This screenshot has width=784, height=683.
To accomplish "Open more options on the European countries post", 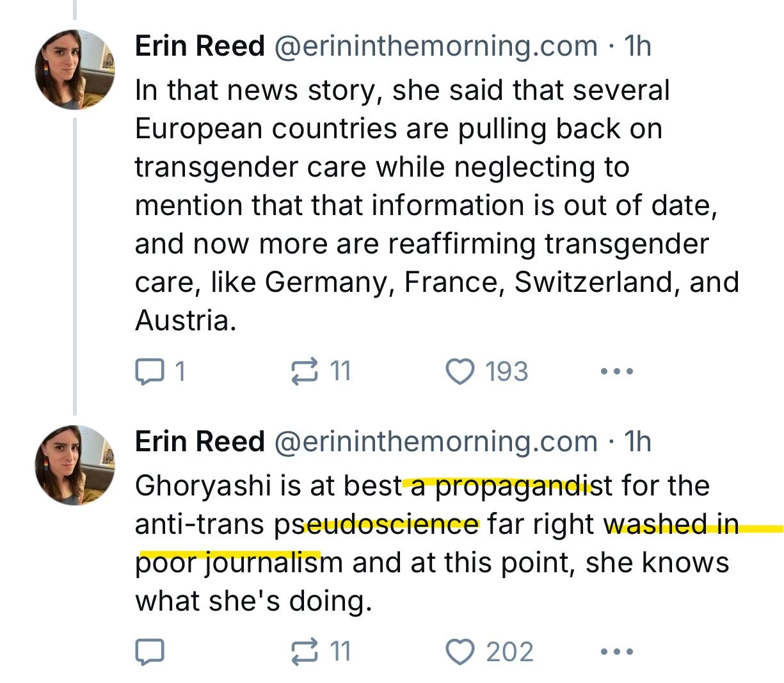I will [x=618, y=371].
